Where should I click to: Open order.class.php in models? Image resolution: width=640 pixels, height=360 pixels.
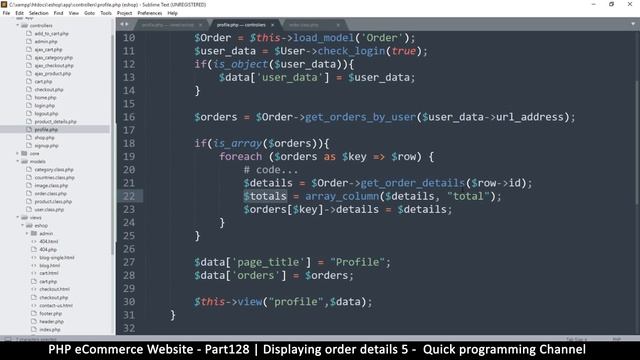pyautogui.click(x=50, y=193)
